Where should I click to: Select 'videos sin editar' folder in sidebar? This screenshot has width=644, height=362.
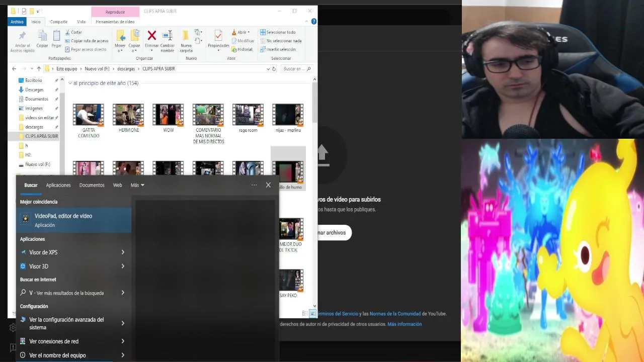click(x=39, y=118)
